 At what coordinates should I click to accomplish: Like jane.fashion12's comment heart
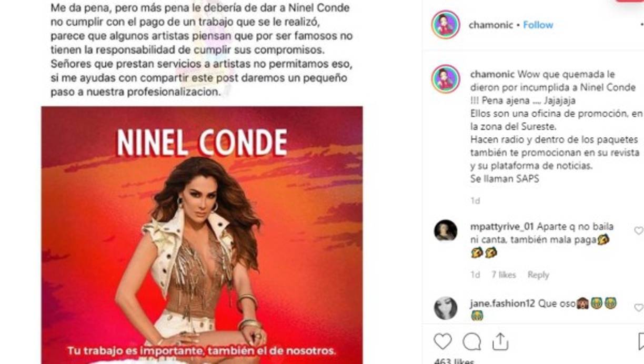click(639, 307)
